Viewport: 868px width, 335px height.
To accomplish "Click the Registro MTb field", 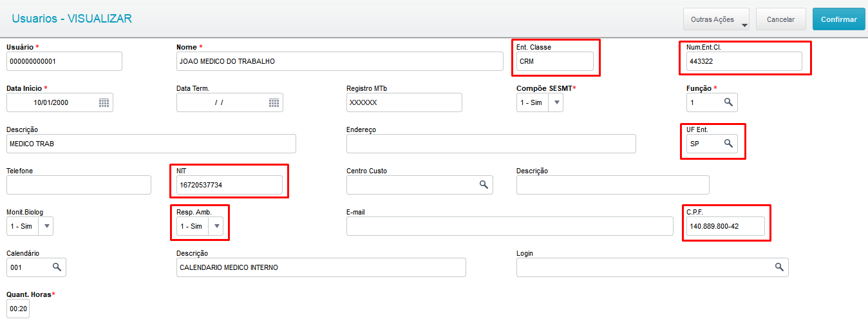I will 404,102.
